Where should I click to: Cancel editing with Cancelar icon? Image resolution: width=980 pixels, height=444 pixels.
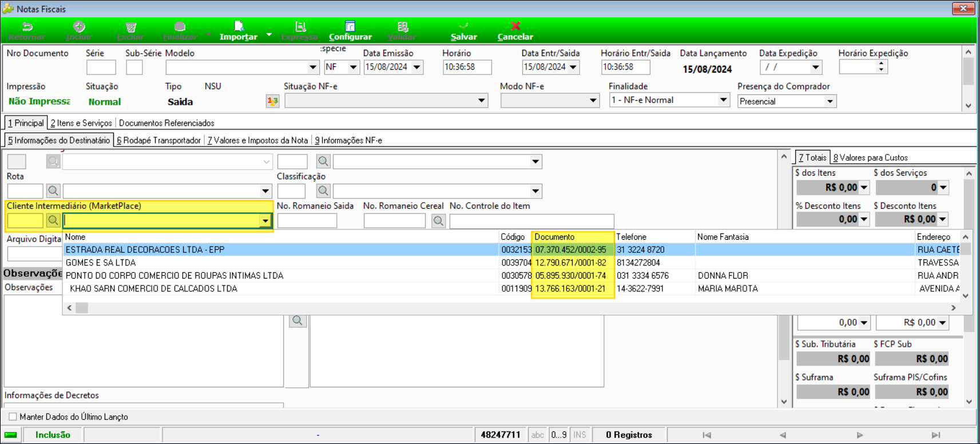pyautogui.click(x=515, y=26)
